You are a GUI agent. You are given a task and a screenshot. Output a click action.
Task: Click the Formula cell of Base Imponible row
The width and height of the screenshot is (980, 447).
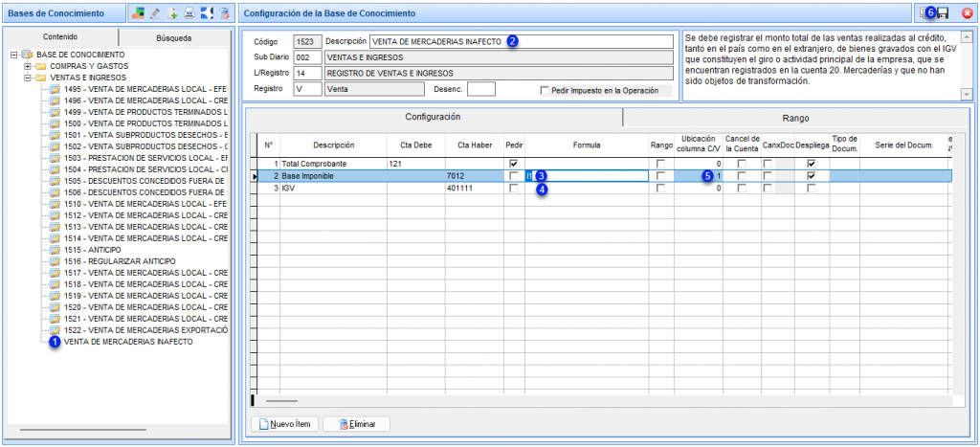587,176
